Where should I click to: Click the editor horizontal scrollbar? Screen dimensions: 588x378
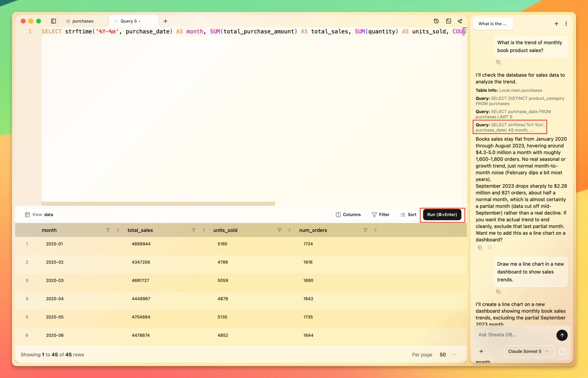click(158, 204)
